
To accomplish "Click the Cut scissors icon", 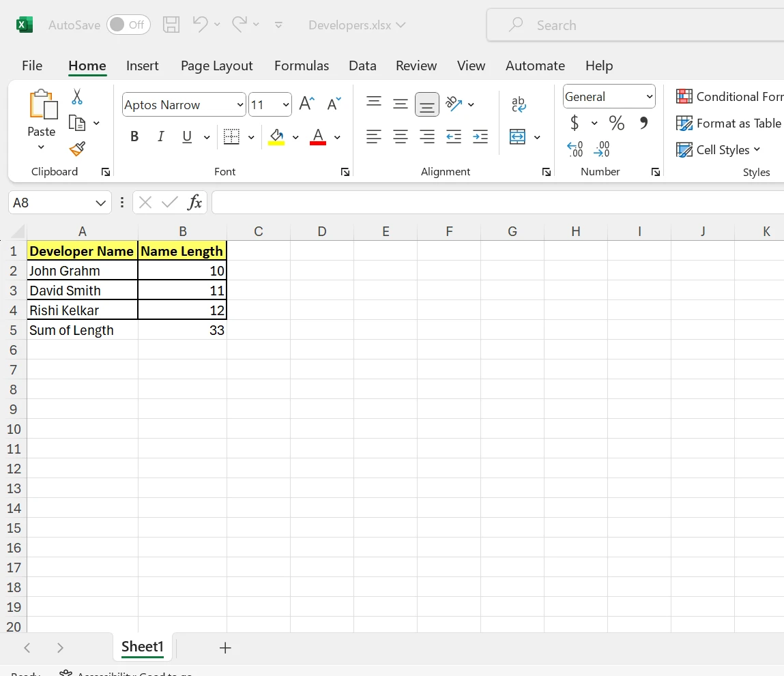I will click(x=77, y=97).
